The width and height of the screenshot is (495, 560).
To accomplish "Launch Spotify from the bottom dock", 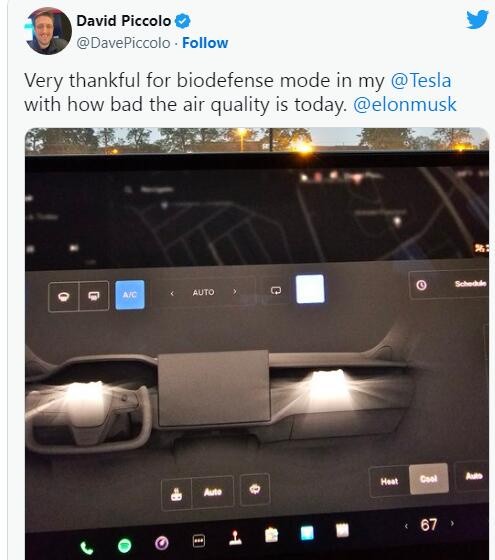I will (x=124, y=545).
